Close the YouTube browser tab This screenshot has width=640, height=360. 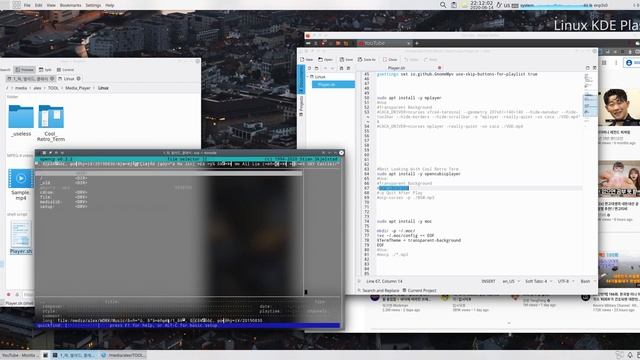tap(409, 43)
